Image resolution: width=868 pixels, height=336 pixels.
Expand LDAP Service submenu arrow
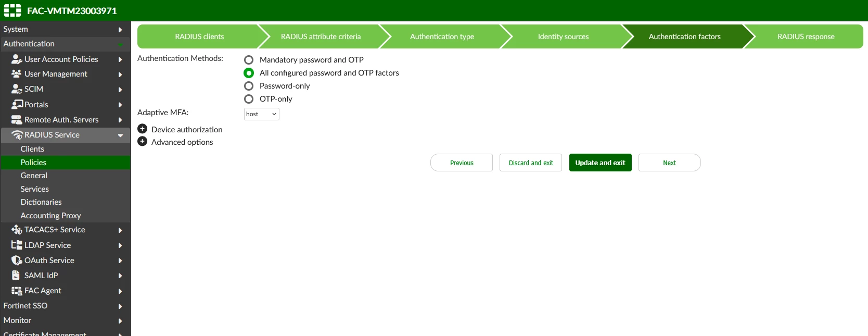coord(120,245)
